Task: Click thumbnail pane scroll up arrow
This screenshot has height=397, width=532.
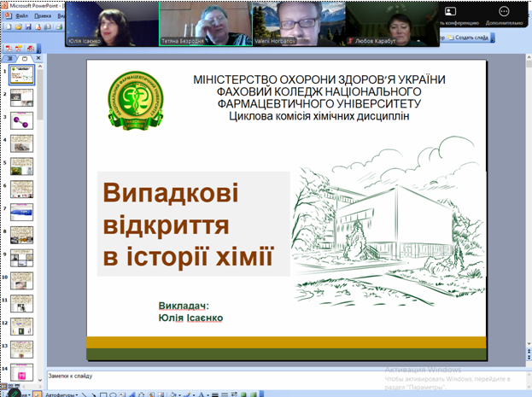Action: tap(40, 67)
